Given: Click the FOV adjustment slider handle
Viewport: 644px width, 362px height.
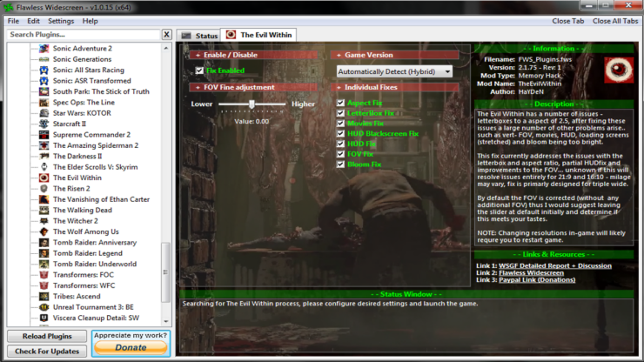Looking at the screenshot, I should point(252,104).
